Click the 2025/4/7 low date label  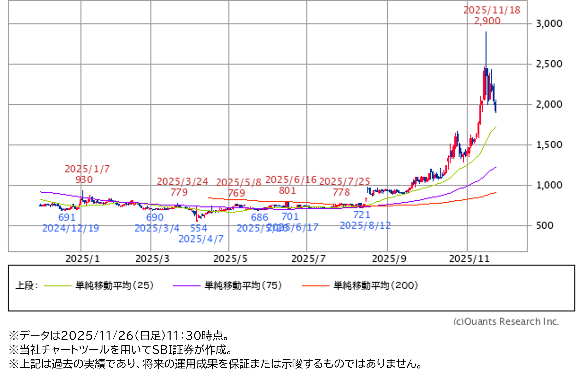[x=201, y=239]
